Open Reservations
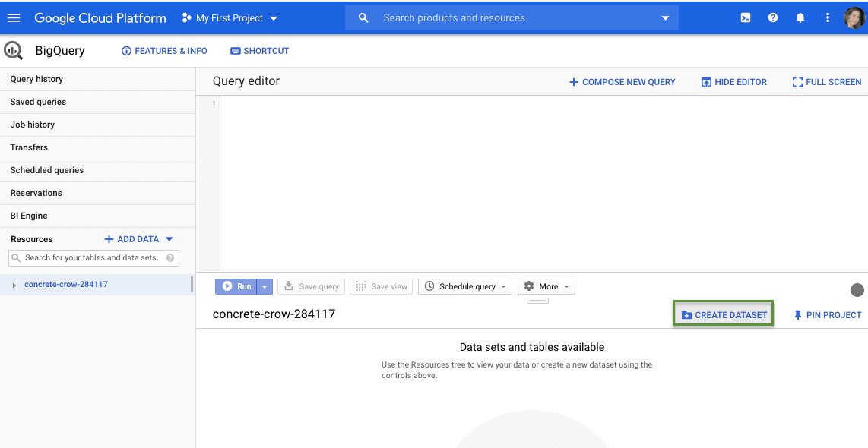 click(97, 192)
